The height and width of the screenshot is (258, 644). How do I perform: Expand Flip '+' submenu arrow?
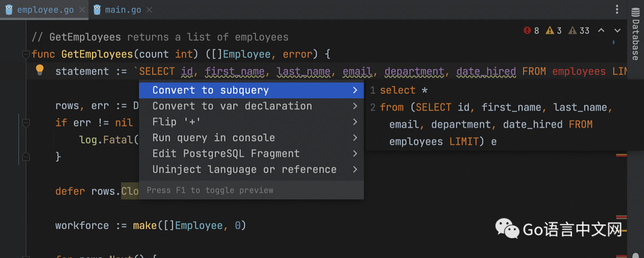(x=355, y=122)
